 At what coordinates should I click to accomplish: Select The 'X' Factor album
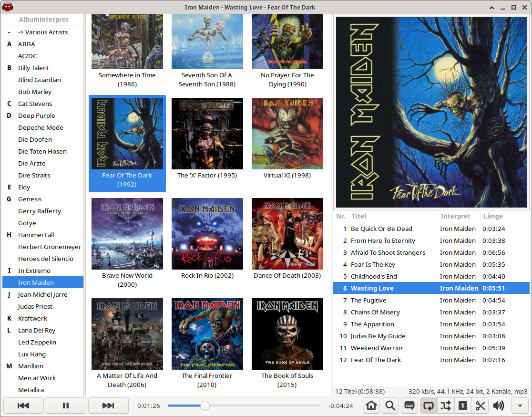coord(207,139)
